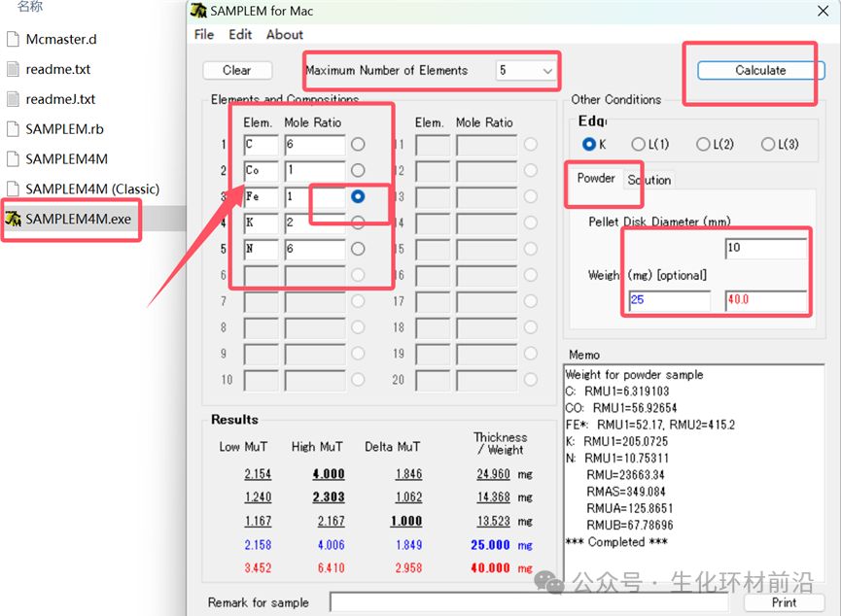Click the SAMPLEM app icon in title bar
This screenshot has width=841, height=616.
(198, 11)
